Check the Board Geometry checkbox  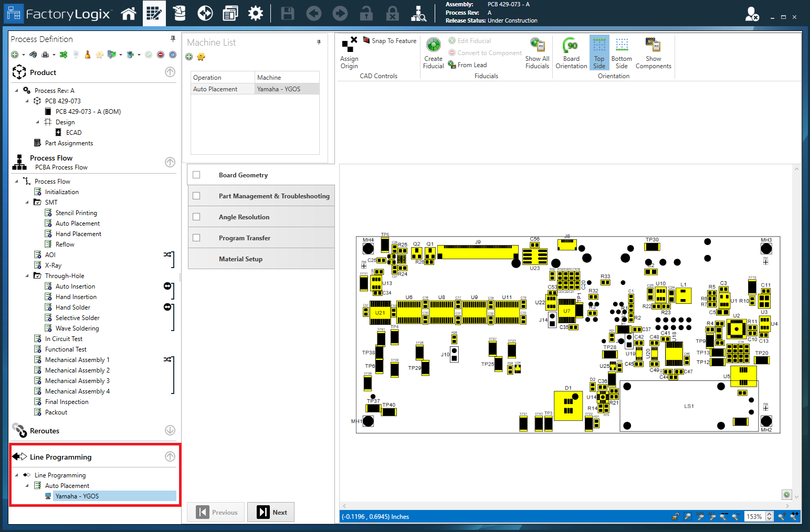click(196, 175)
